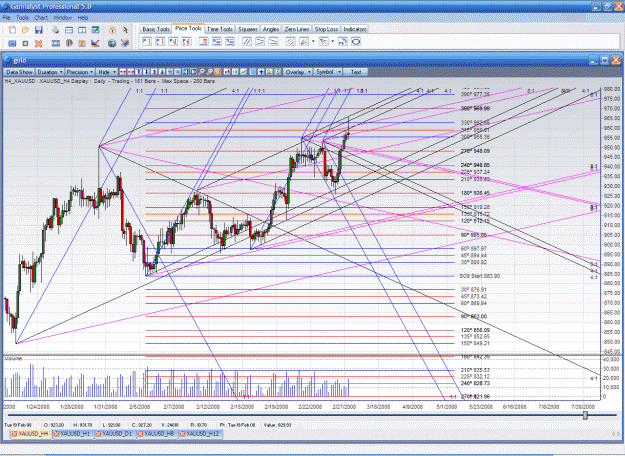
Task: Switch to the Squares tab
Action: [x=248, y=29]
